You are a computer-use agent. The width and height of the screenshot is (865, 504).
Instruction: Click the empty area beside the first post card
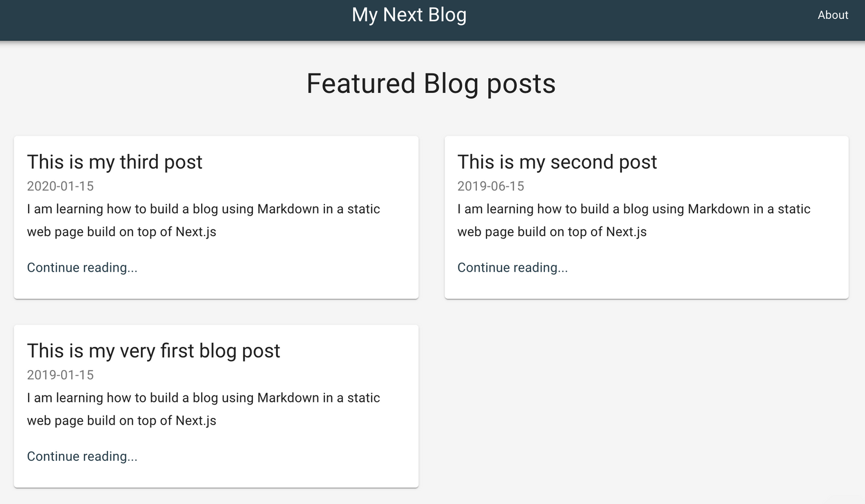643,405
